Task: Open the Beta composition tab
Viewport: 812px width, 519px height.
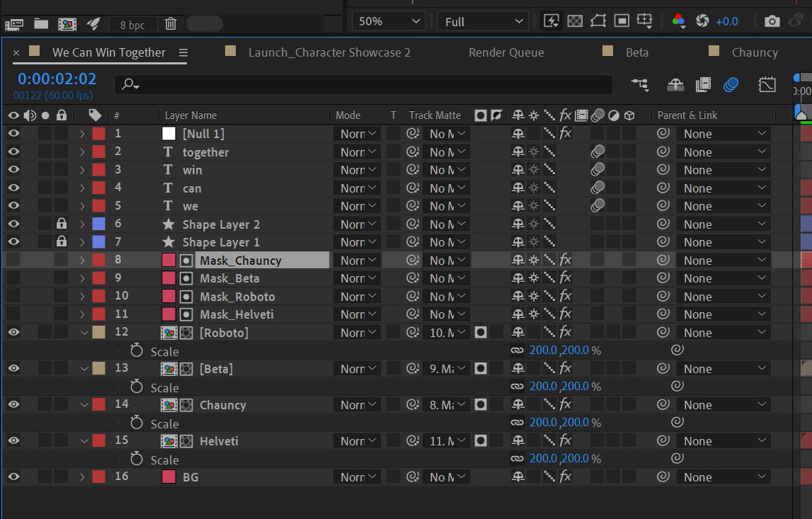Action: (637, 52)
